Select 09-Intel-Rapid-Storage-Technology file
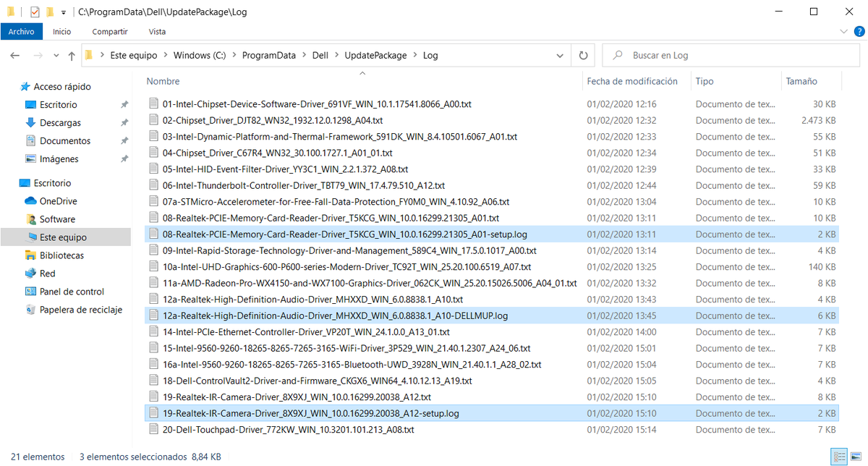This screenshot has width=868, height=466. (492, 250)
